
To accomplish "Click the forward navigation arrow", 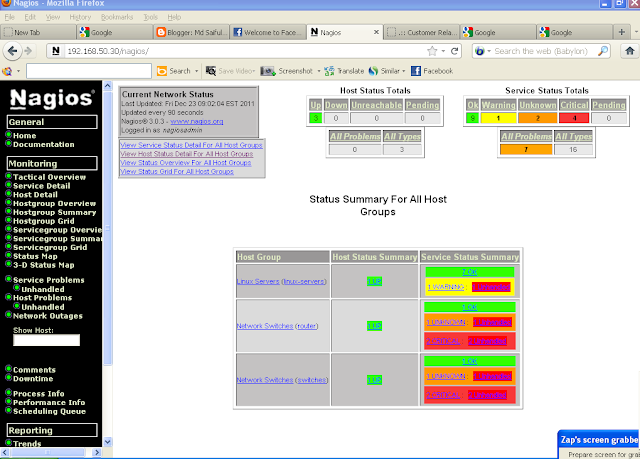I will pos(28,51).
